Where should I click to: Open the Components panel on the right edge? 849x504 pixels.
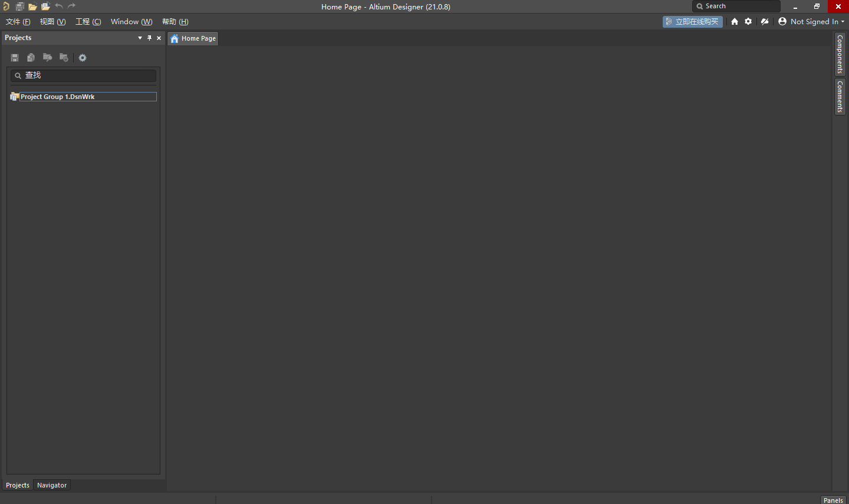pyautogui.click(x=840, y=54)
